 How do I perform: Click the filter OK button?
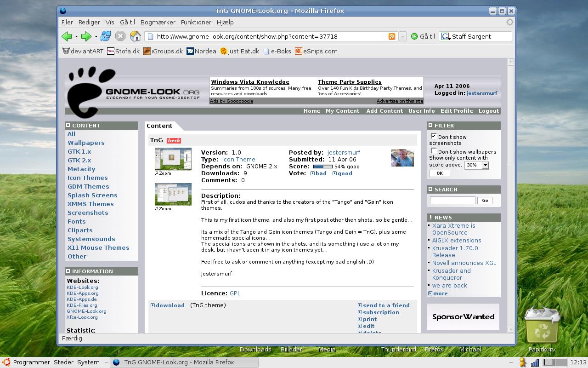[x=440, y=173]
